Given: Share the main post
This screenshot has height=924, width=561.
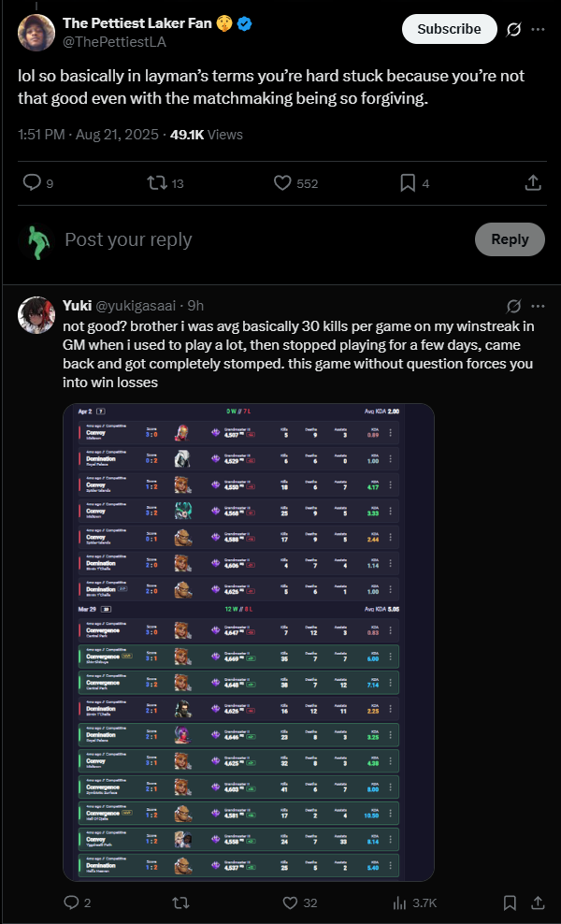Looking at the screenshot, I should pos(532,183).
